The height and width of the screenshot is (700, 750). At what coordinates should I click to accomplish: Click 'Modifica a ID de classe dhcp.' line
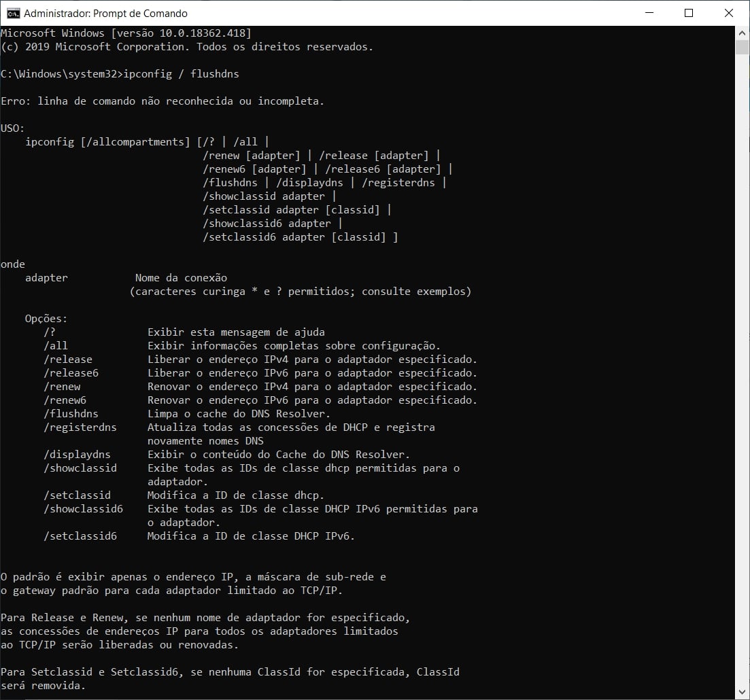236,495
